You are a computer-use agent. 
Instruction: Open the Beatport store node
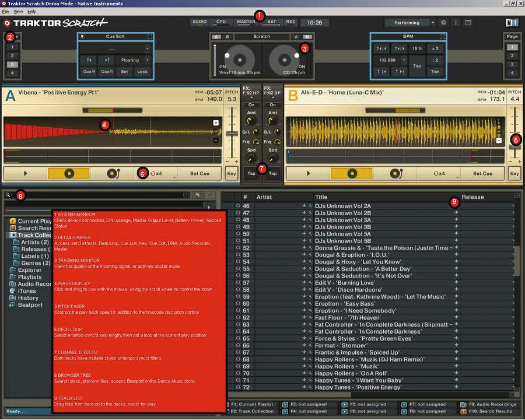[30, 304]
